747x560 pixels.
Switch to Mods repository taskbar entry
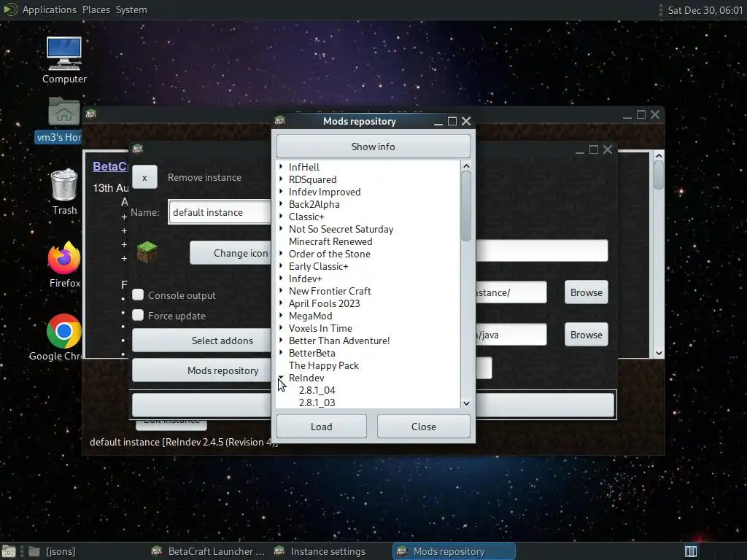454,551
